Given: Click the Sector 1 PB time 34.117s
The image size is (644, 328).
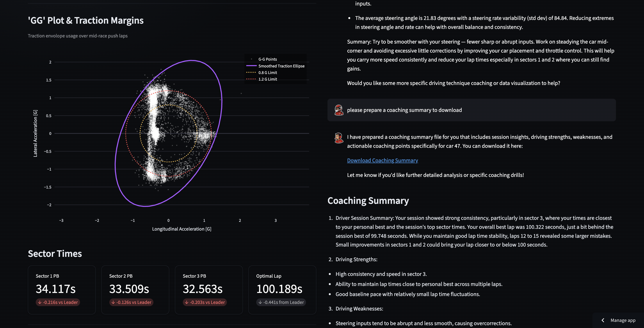Looking at the screenshot, I should (x=55, y=289).
